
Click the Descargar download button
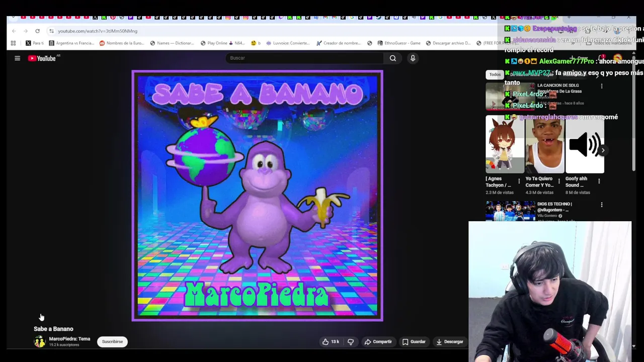point(449,342)
